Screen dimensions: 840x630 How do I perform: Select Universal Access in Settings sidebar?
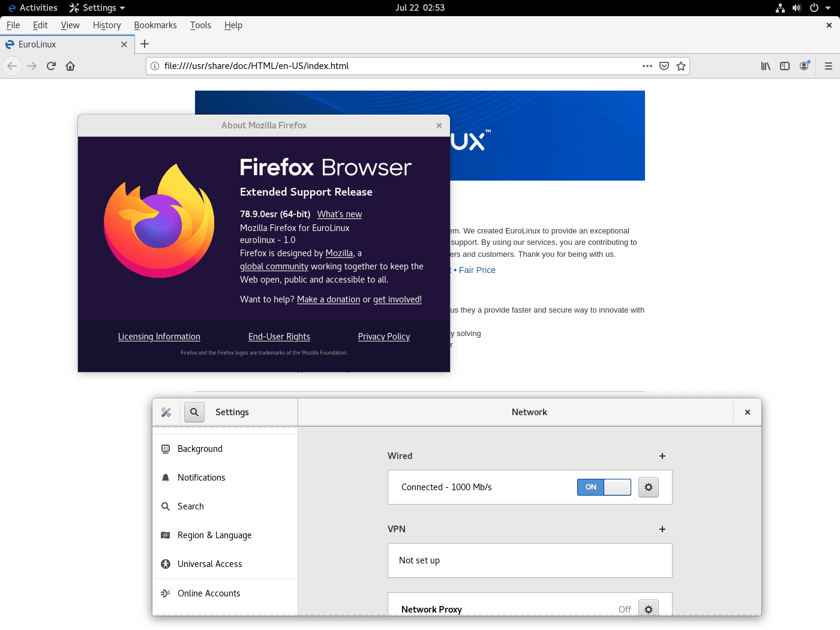225,564
